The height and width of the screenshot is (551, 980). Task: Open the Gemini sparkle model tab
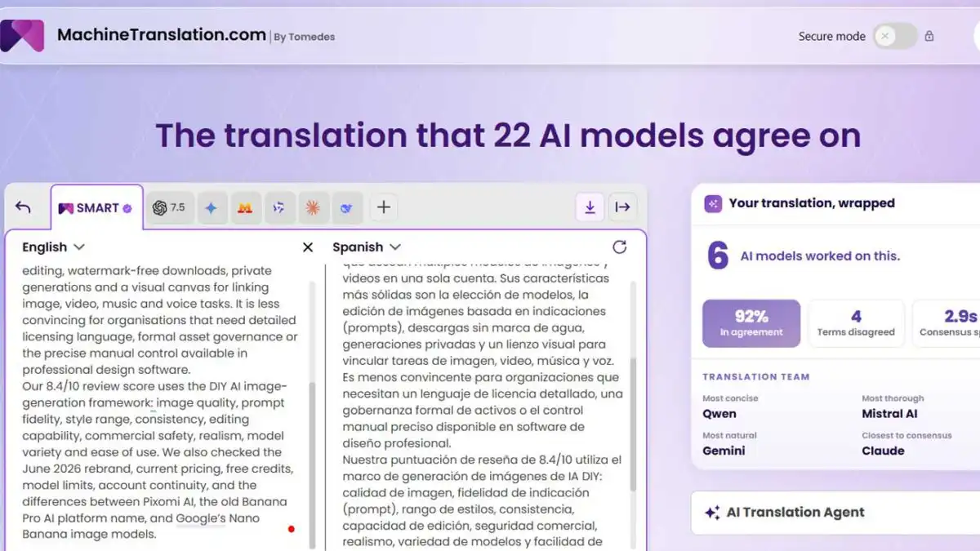[x=211, y=208]
